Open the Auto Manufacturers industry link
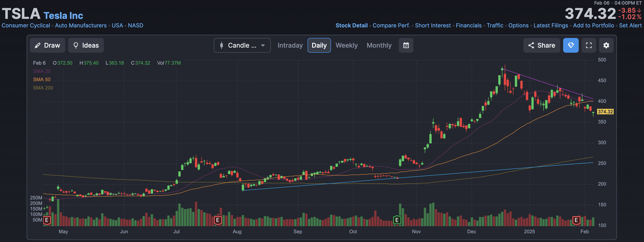 coord(81,26)
